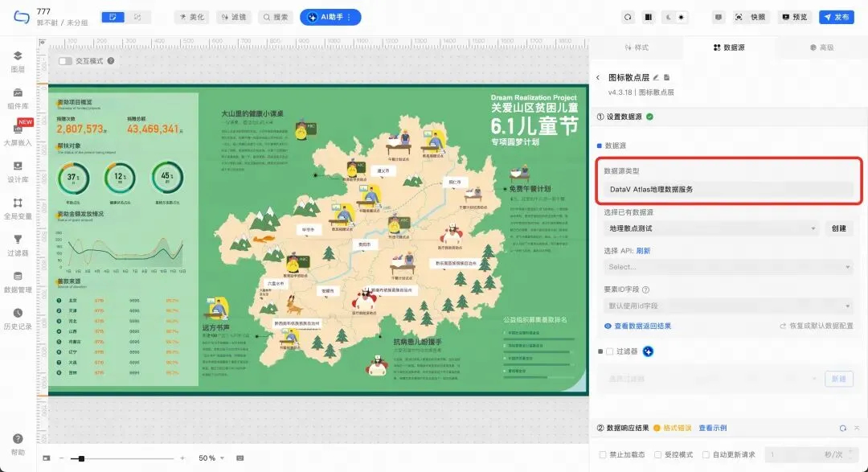Click the document icon beside 图标散点层
Viewport: 868px width, 472px height.
click(666, 77)
